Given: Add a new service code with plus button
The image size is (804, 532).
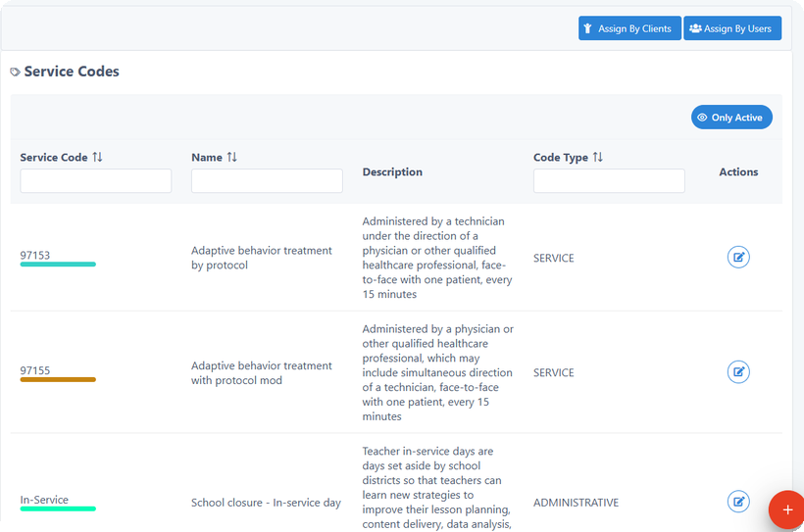Looking at the screenshot, I should 787,510.
